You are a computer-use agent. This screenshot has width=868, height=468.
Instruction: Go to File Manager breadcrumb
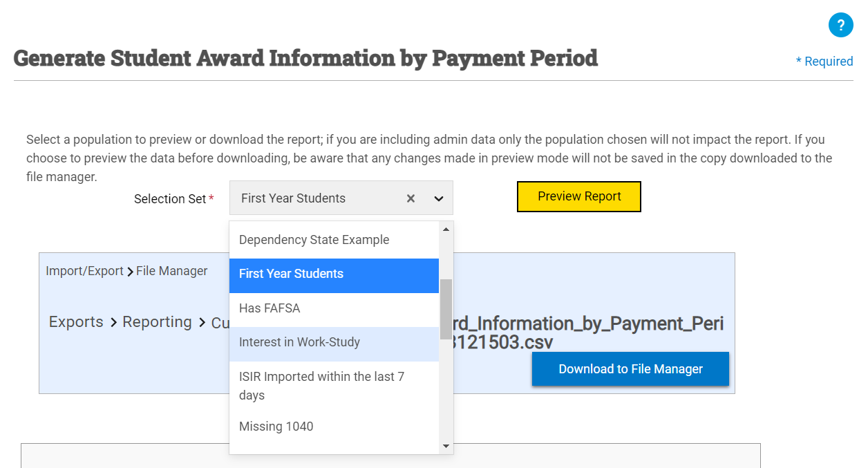[171, 271]
